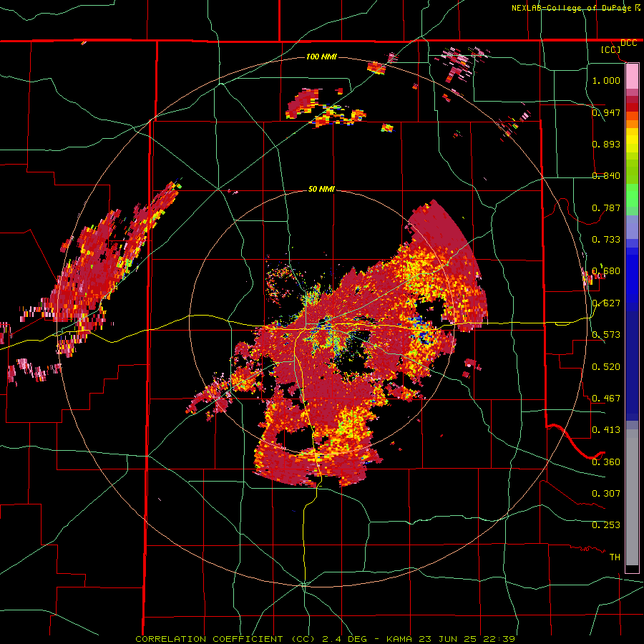Screen dimensions: 644x644
Task: Click the 50 NMI range ring label
Action: click(321, 189)
